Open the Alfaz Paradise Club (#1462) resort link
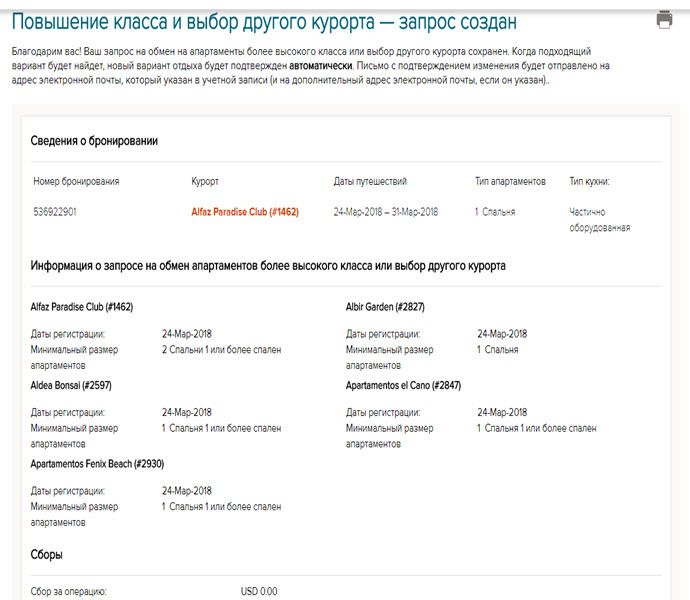Viewport: 690px width, 600px height. (x=245, y=212)
